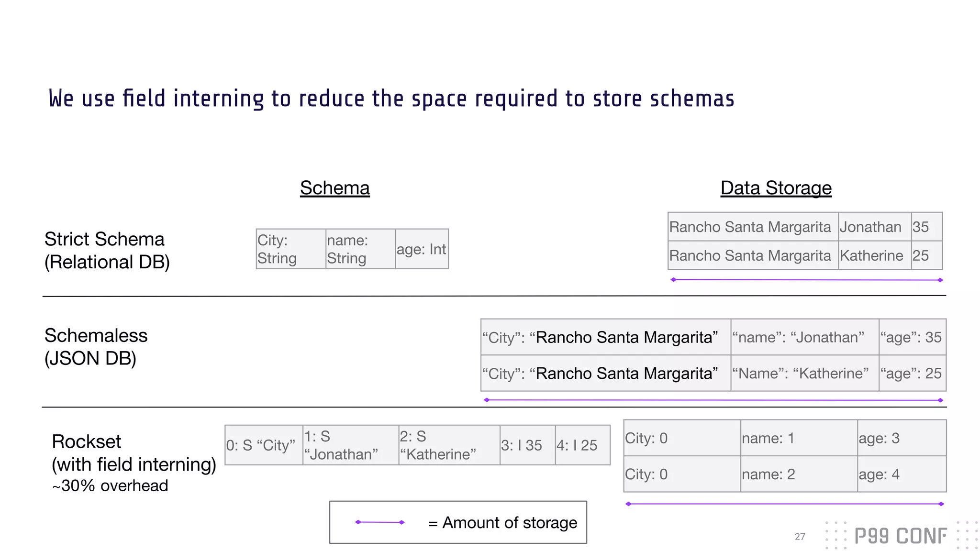Click the P99 CONF logo
The width and height of the screenshot is (980, 551).
[901, 536]
